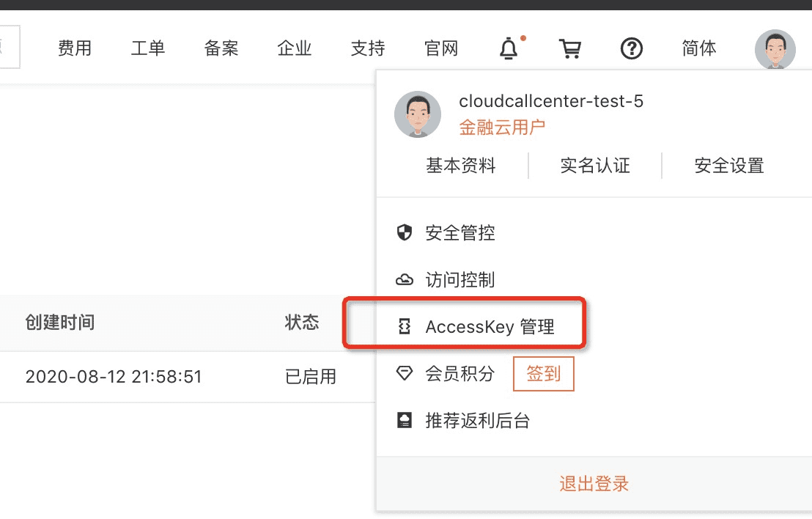Viewport: 812px width, 519px height.
Task: Click 退出登录 to log out
Action: pos(594,484)
